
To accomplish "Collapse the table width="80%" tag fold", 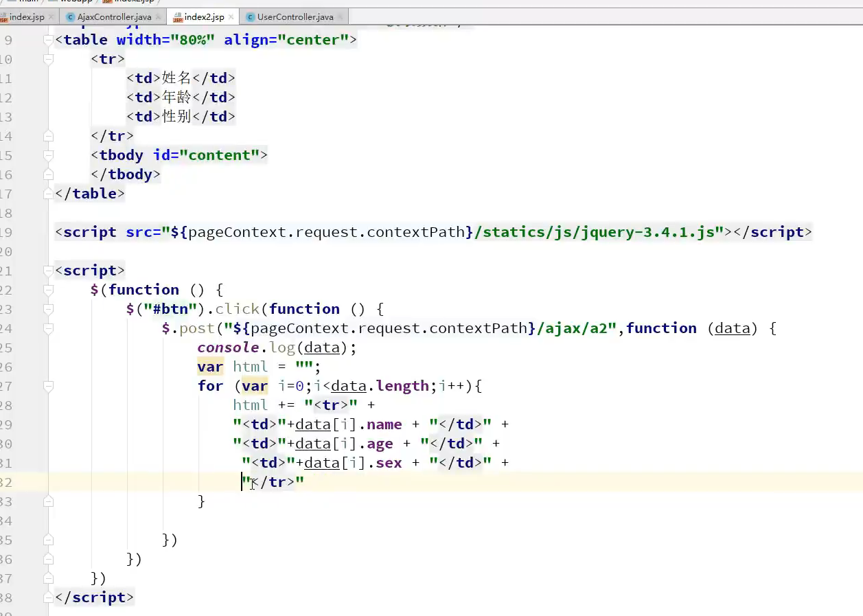I will pos(48,41).
